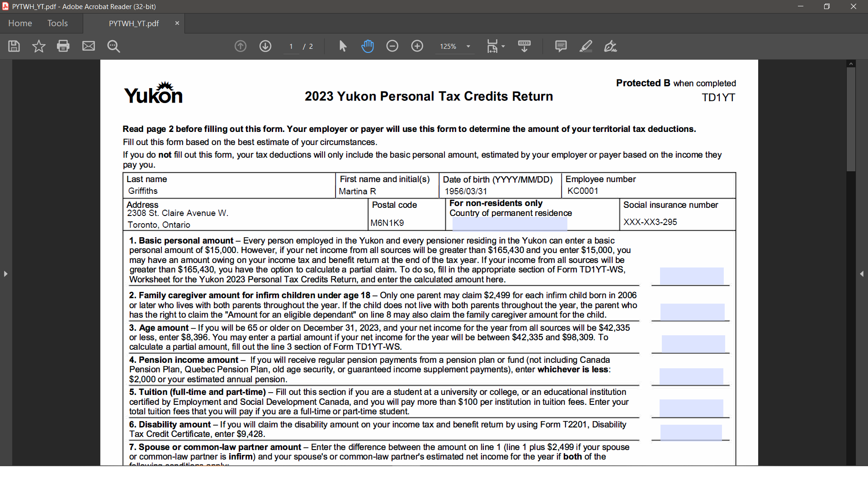
Task: Expand the left navigation pane
Action: [5, 274]
